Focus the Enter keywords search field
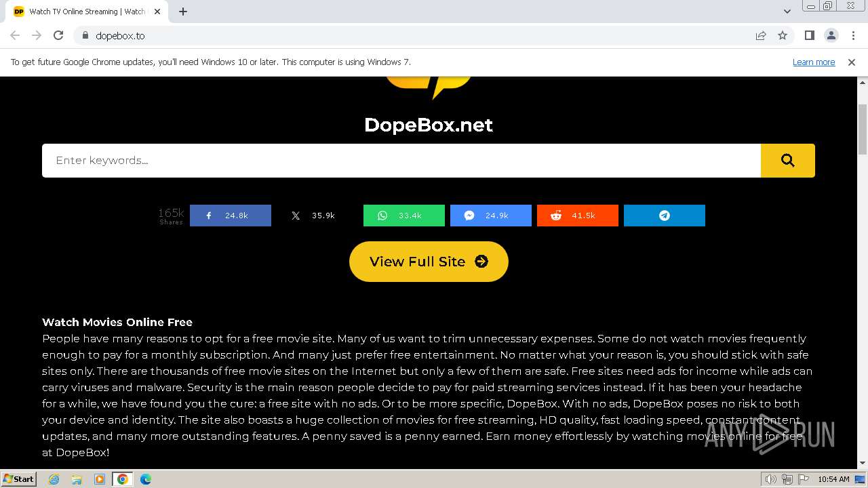The image size is (868, 488). (x=401, y=161)
